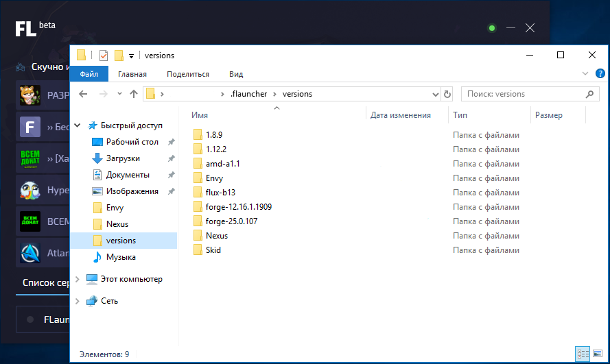Sort by the Тип column header
Screen dimensions: 610x364
point(460,115)
